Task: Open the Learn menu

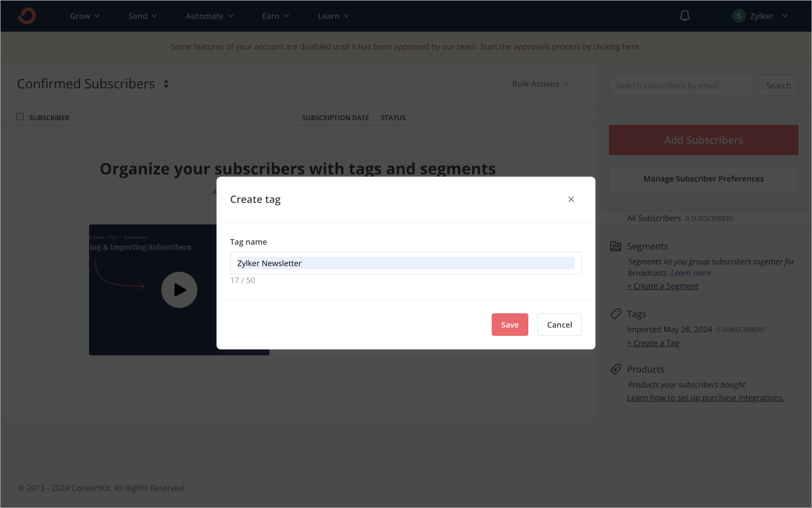Action: click(333, 16)
